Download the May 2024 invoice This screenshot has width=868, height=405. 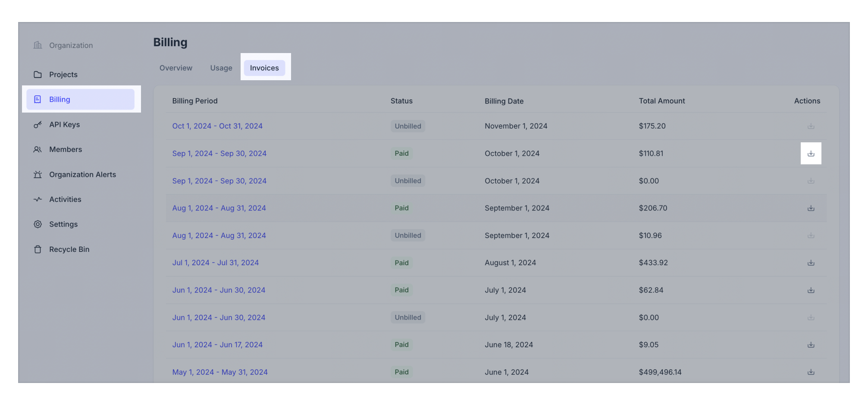811,372
